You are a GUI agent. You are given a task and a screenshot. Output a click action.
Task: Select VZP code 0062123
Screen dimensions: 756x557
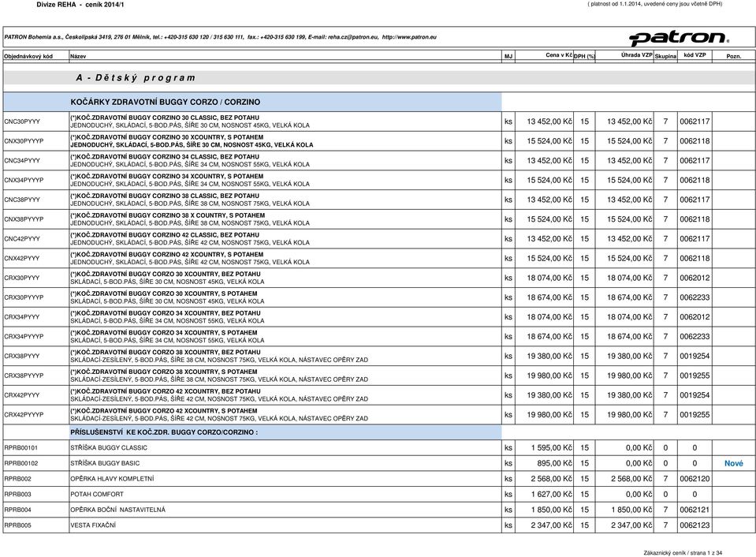pos(695,525)
